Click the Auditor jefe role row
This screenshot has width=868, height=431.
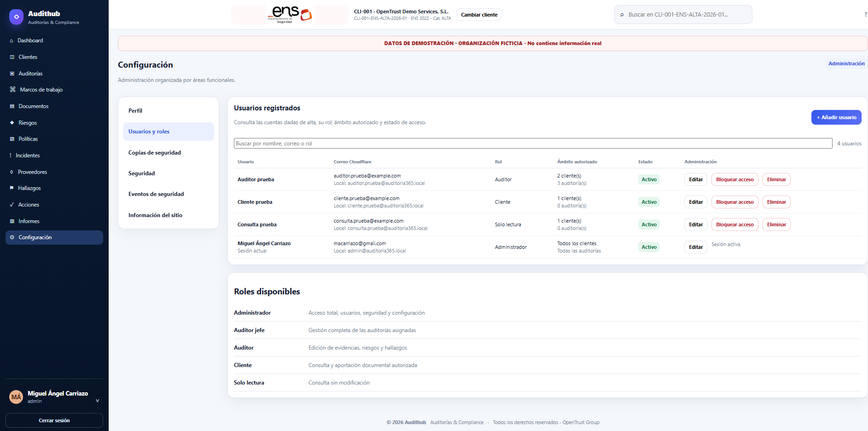pos(548,330)
